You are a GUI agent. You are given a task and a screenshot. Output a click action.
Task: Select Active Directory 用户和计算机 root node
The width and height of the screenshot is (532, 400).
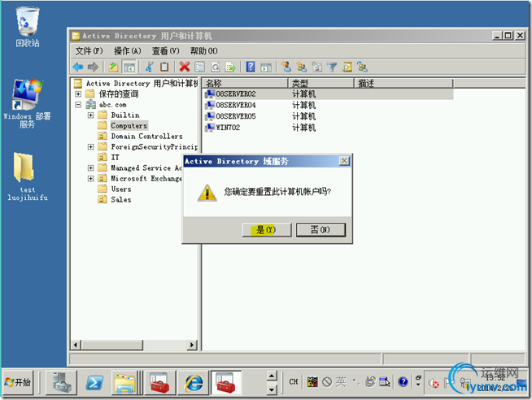142,83
